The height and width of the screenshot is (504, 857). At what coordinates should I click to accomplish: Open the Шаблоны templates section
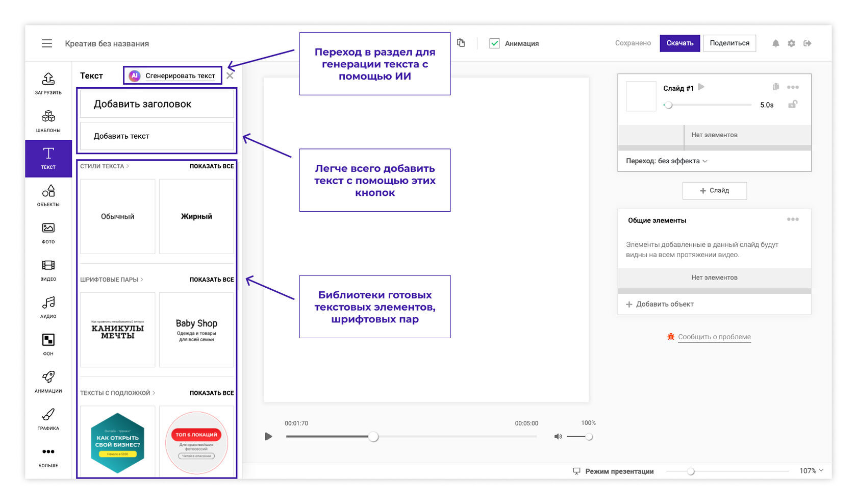point(48,121)
